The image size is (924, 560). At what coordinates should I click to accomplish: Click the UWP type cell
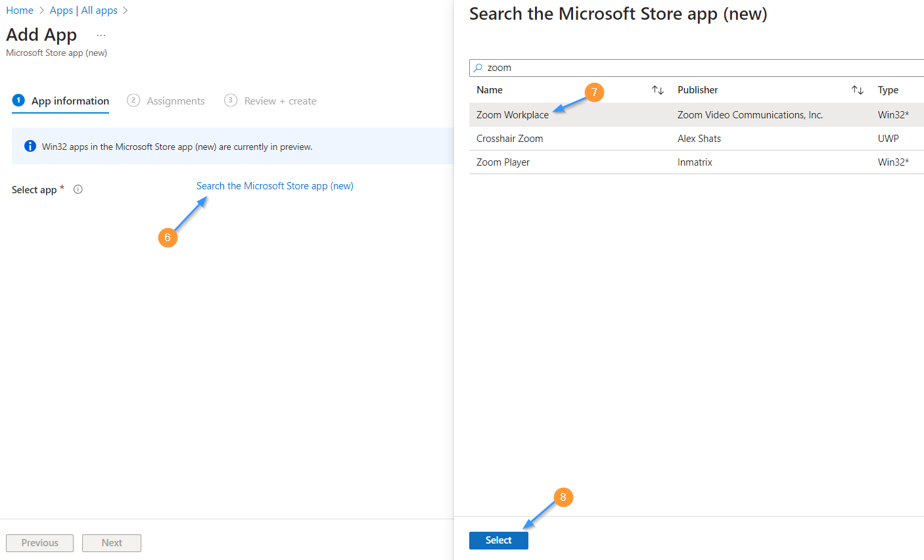pos(889,139)
